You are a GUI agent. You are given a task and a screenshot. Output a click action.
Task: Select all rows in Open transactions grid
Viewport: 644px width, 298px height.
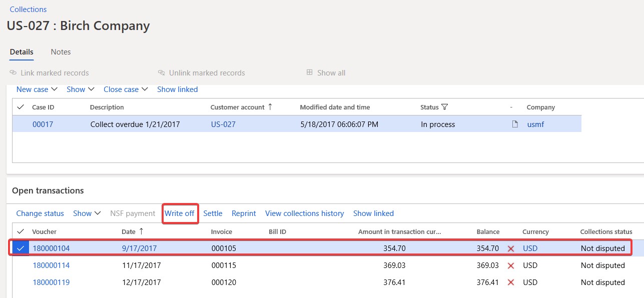(x=20, y=231)
